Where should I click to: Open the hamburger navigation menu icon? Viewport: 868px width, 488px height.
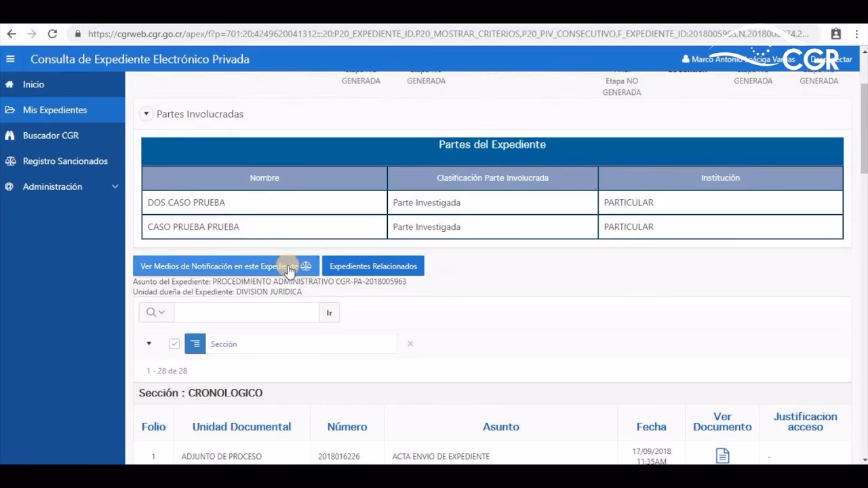click(10, 59)
